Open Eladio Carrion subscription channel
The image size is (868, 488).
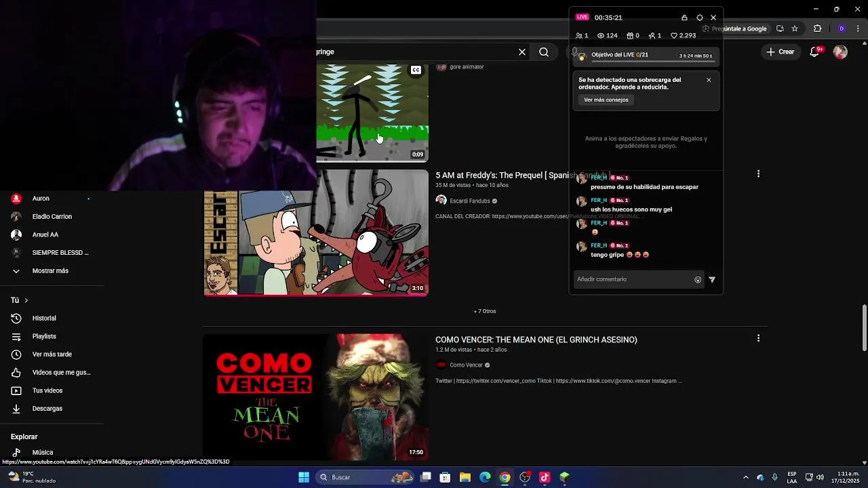[x=52, y=216]
